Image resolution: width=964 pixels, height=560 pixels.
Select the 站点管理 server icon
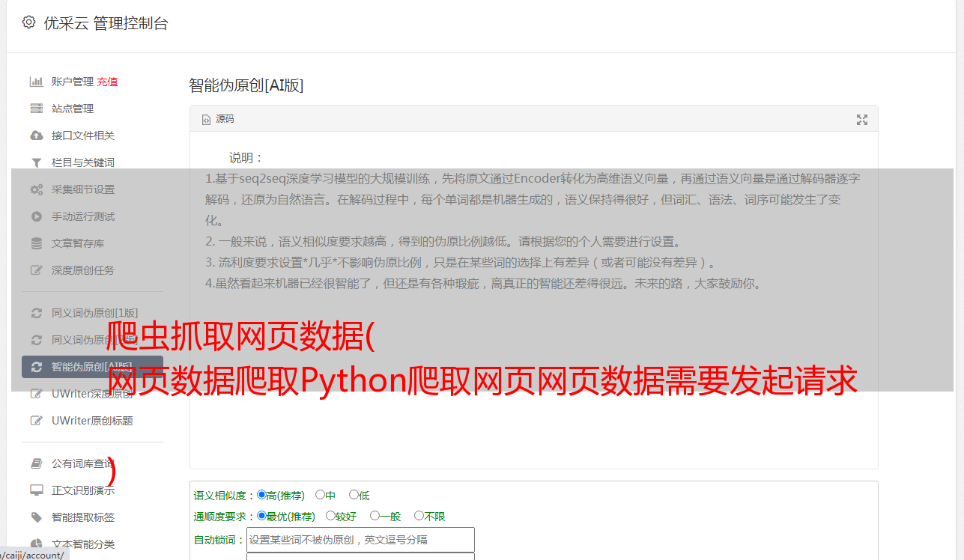click(x=36, y=109)
